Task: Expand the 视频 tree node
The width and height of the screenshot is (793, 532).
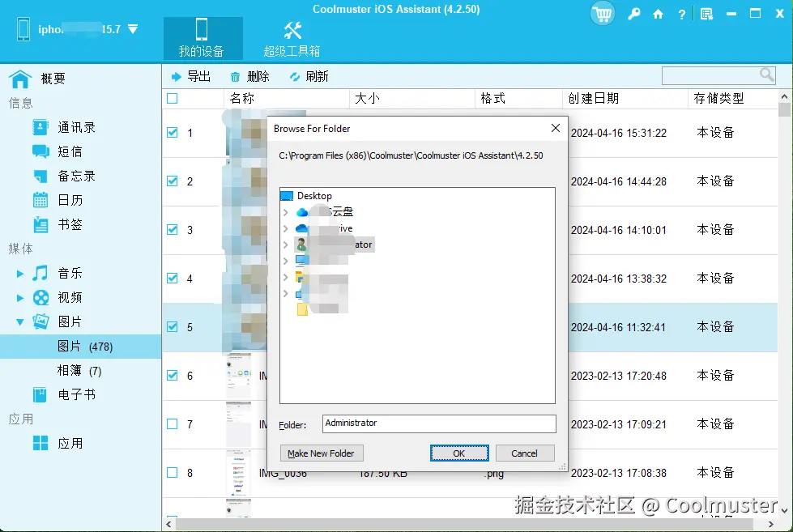Action: point(19,298)
